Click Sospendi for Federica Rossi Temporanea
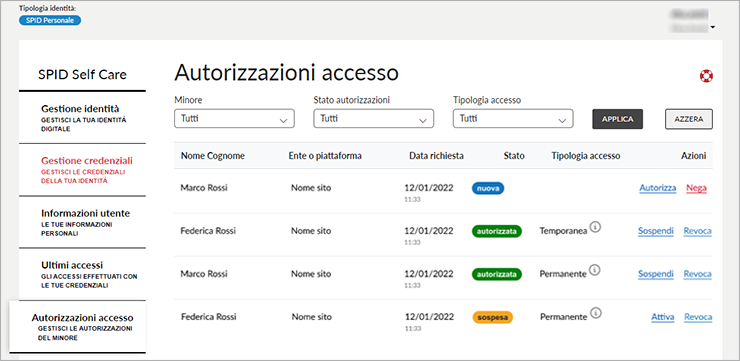This screenshot has height=361, width=740. 656,231
